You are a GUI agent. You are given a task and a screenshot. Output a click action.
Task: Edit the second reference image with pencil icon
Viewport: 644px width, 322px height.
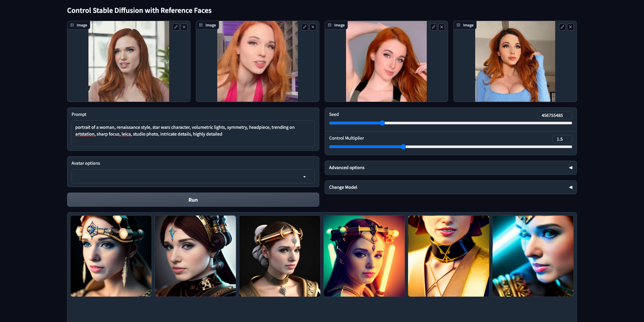pos(305,27)
